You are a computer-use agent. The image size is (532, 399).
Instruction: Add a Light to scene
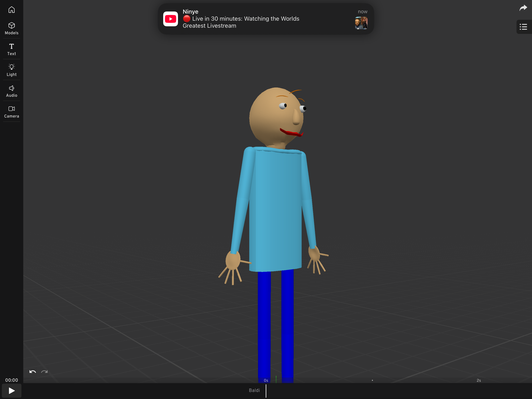pos(11,70)
